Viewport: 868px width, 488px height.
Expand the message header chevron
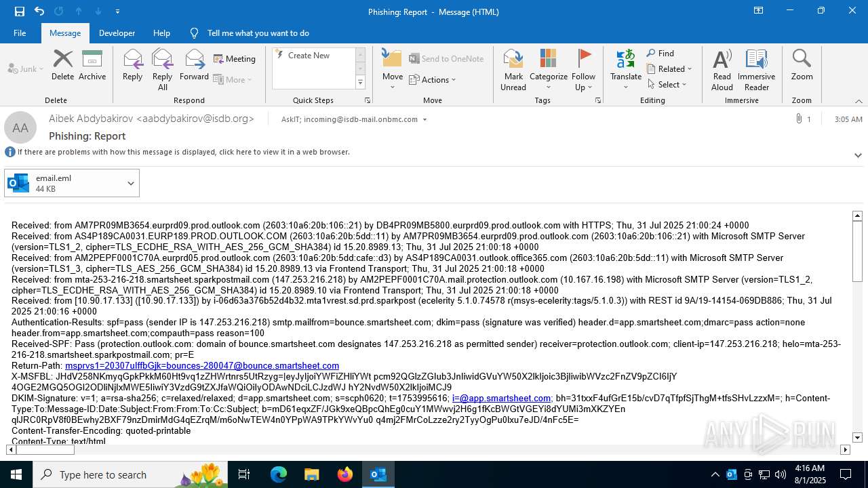(858, 155)
